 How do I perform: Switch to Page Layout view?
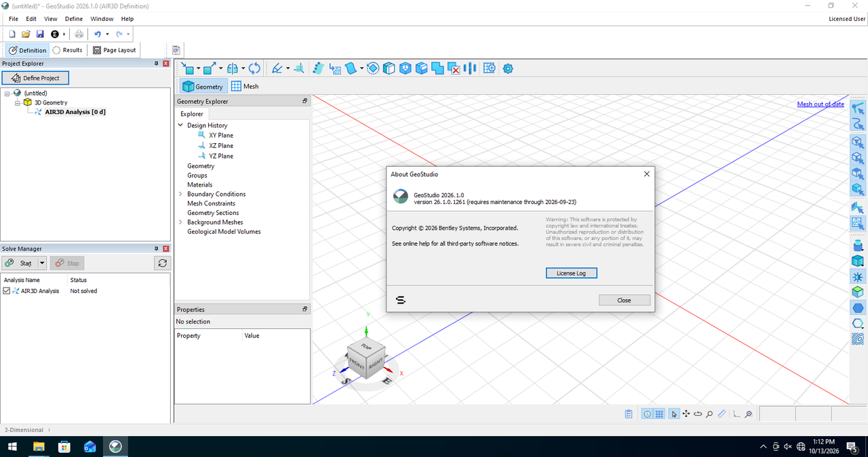coord(115,50)
